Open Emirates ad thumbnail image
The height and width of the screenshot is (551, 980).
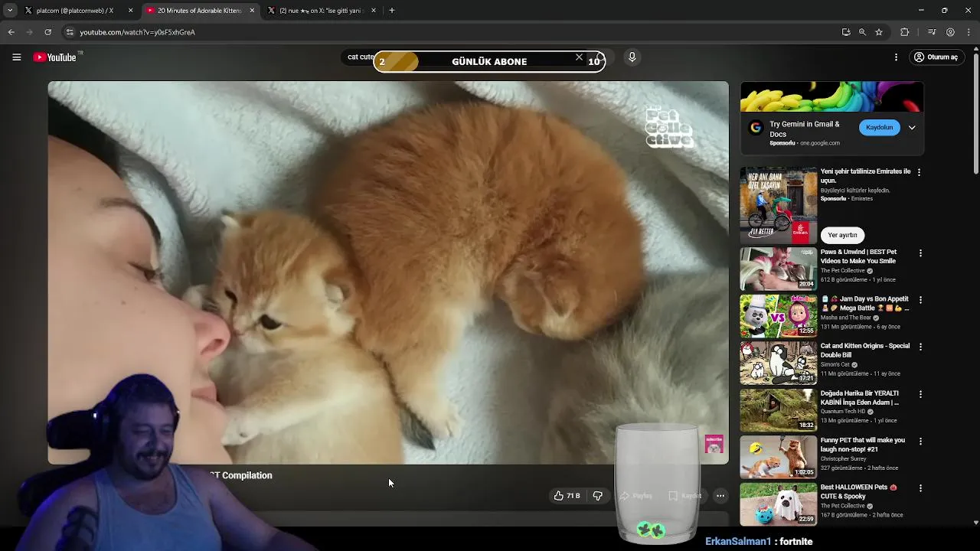[778, 205]
